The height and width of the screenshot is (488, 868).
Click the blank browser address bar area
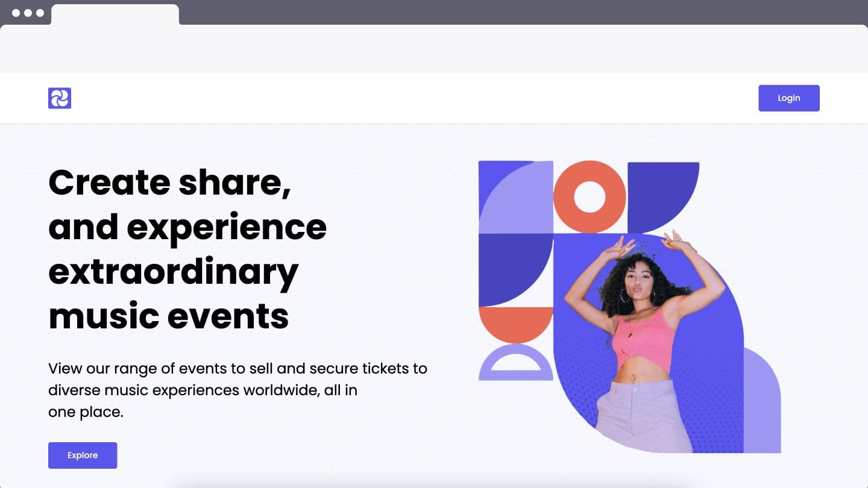434,49
